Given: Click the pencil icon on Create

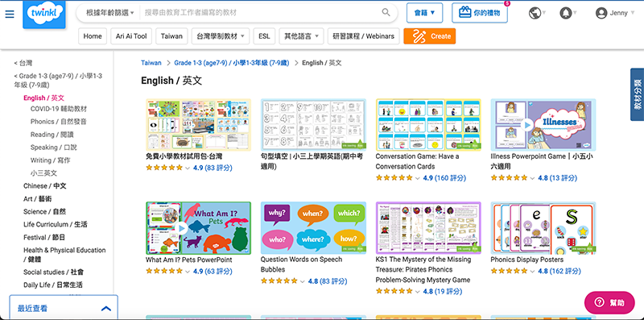Looking at the screenshot, I should point(419,36).
